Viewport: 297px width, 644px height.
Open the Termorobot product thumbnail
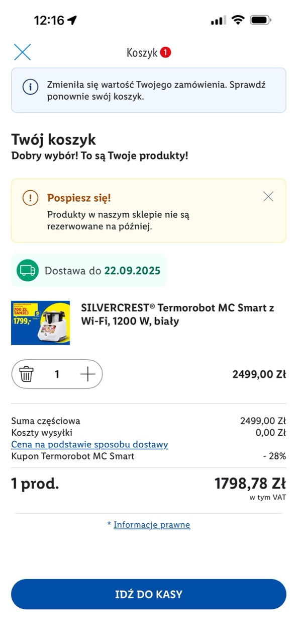[41, 323]
